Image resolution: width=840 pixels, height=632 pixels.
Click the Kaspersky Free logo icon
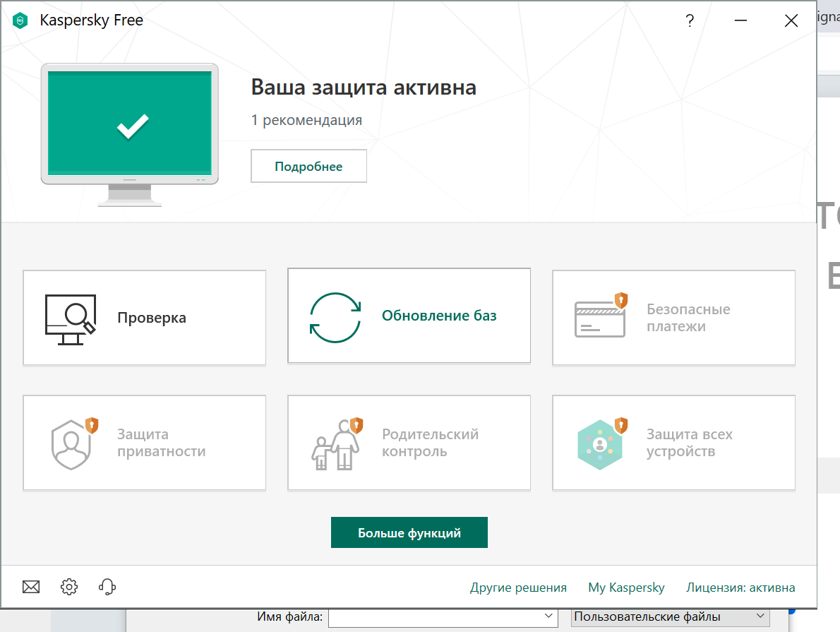(20, 20)
